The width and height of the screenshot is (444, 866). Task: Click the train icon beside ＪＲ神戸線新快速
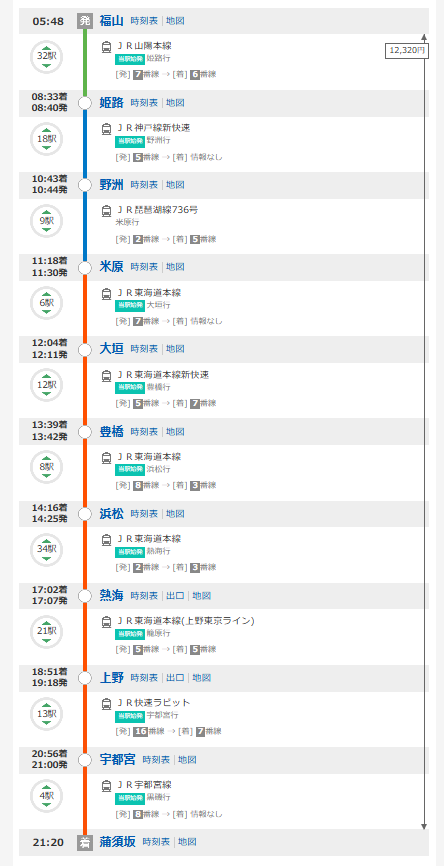(107, 129)
